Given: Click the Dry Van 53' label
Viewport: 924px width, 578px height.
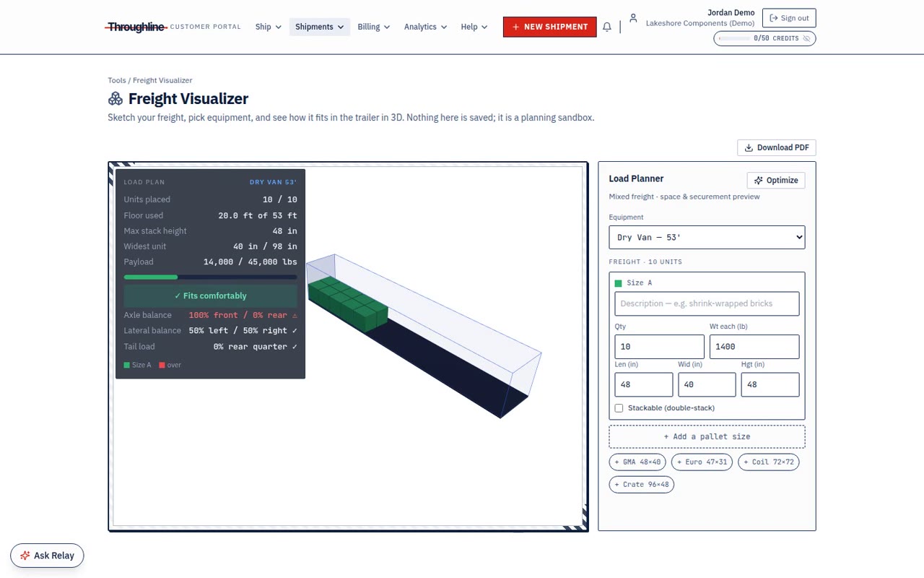Looking at the screenshot, I should click(x=273, y=182).
